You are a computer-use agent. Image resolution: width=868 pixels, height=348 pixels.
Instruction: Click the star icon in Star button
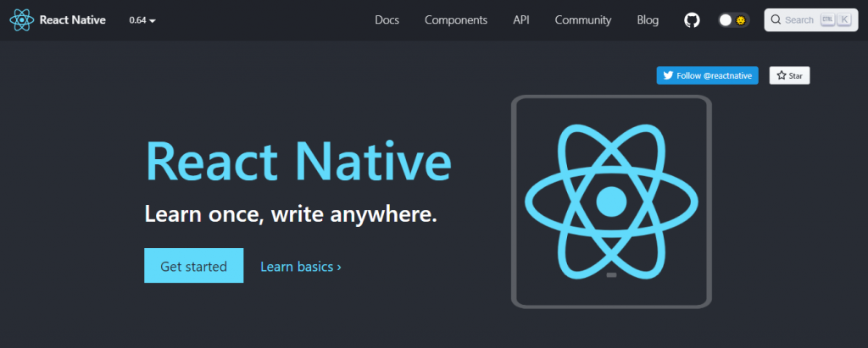(x=781, y=76)
